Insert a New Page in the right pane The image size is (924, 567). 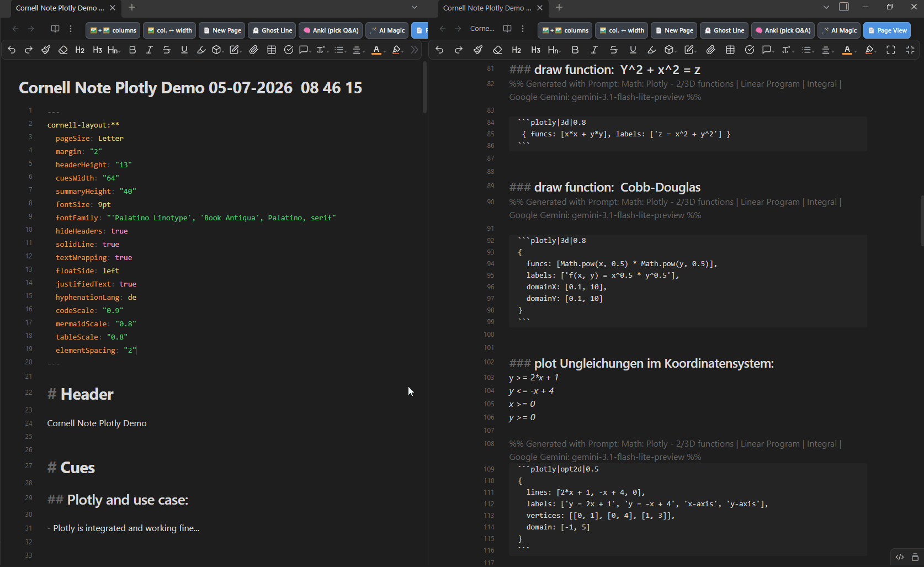point(674,30)
